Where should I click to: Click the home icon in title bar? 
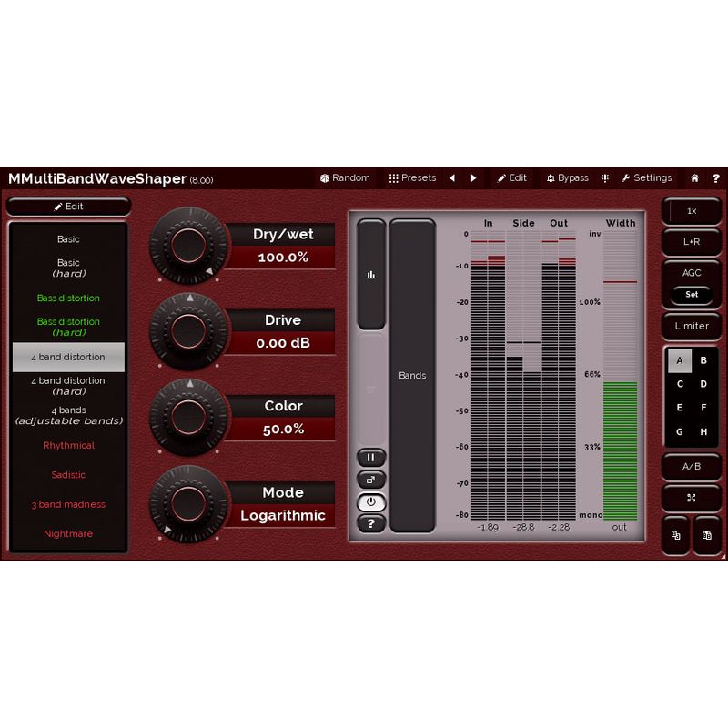click(x=694, y=178)
